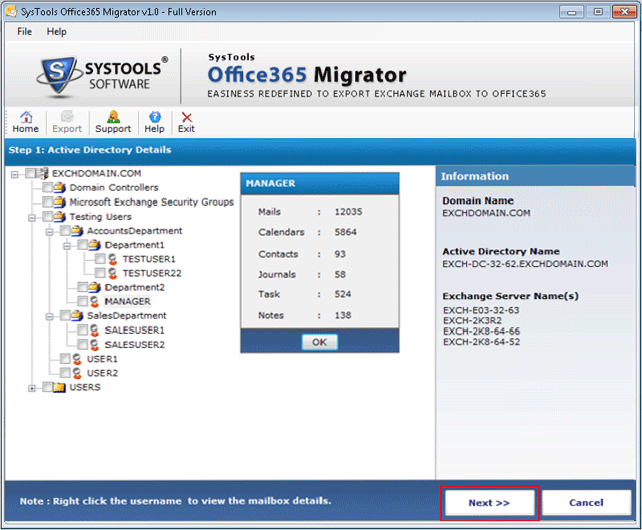This screenshot has height=530, width=642.
Task: Check the TESTUSER1 checkbox
Action: point(100,259)
